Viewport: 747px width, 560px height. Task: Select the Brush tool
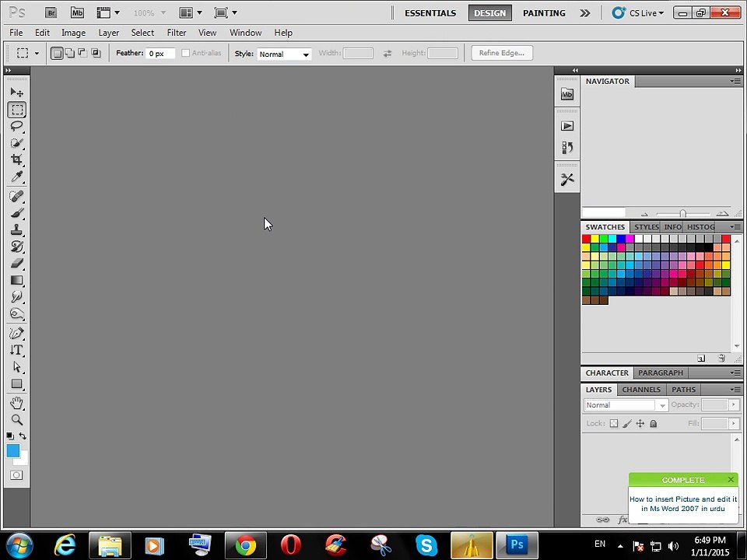pyautogui.click(x=16, y=213)
